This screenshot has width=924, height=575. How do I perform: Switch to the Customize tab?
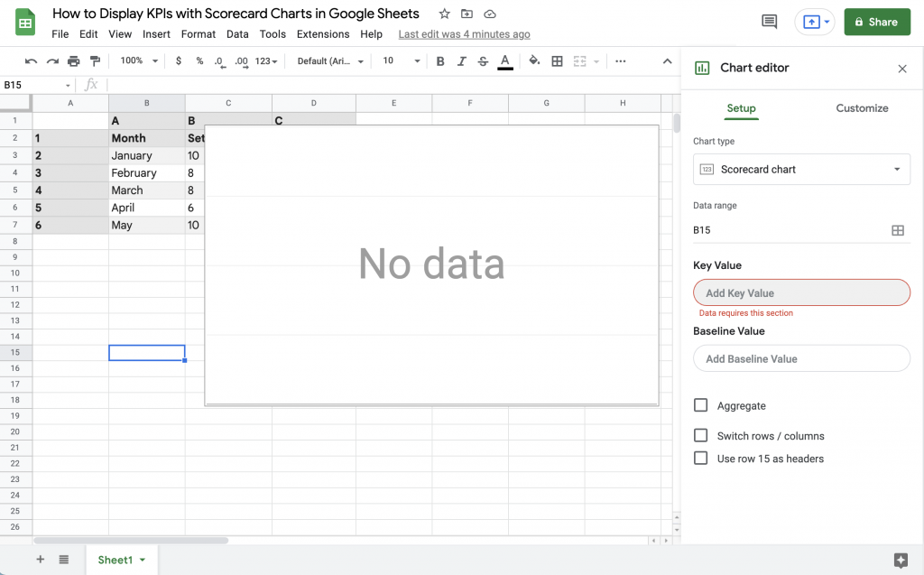coord(862,108)
